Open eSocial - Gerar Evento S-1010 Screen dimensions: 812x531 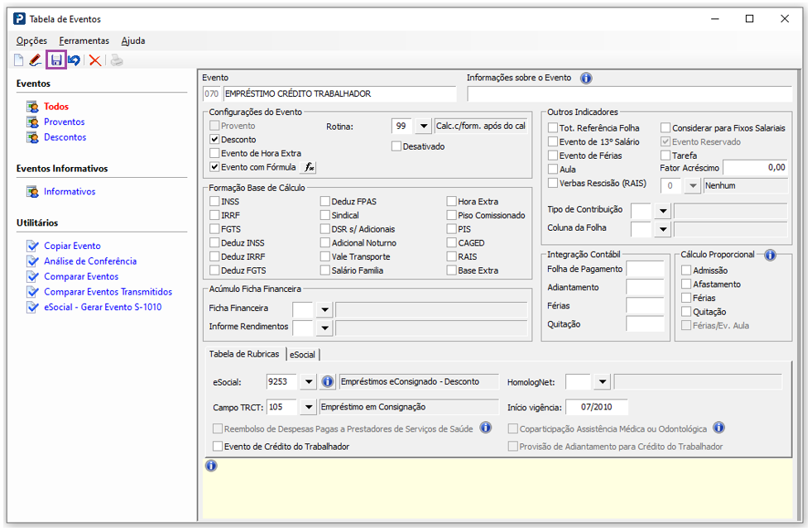(103, 308)
